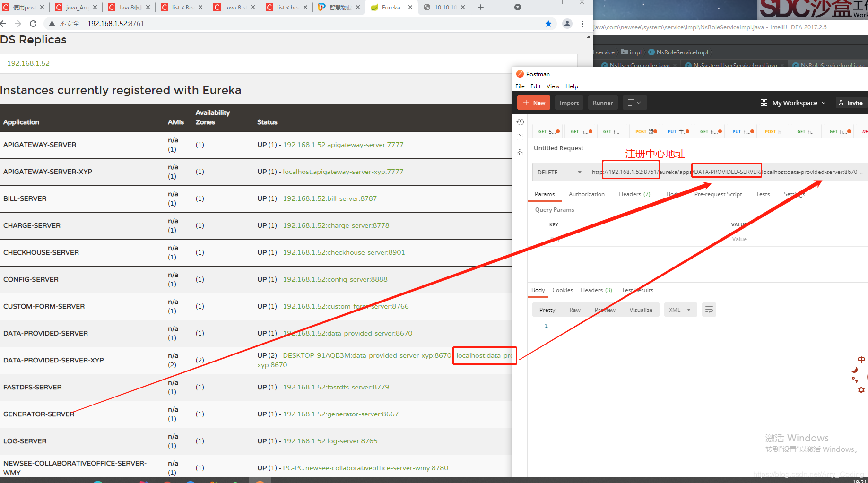Select the Headers (7) request tab

coord(634,194)
